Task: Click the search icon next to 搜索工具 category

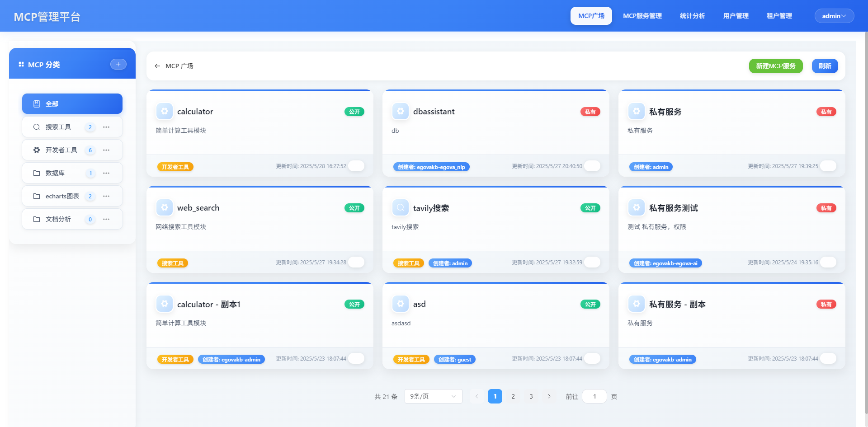Action: click(36, 127)
